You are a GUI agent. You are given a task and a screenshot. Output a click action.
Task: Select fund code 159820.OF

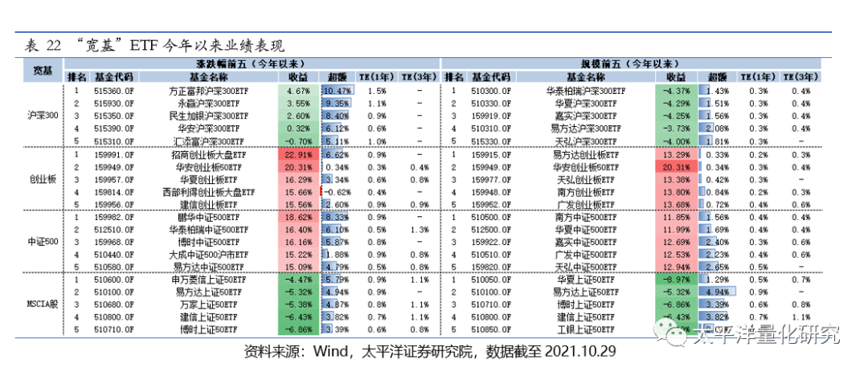click(490, 268)
